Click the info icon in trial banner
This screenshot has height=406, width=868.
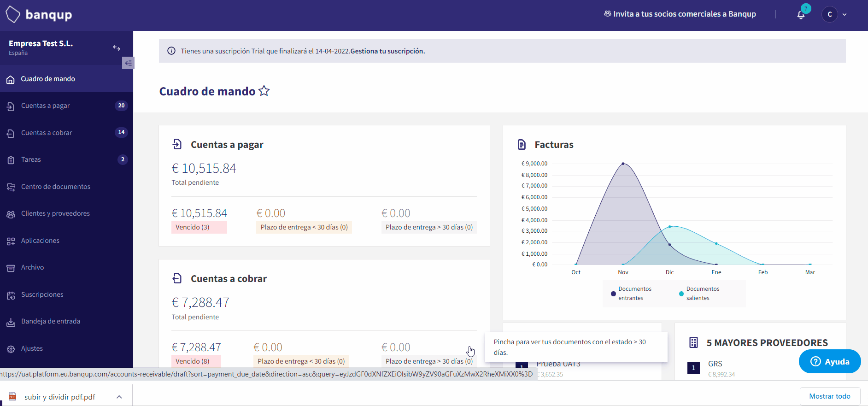171,51
